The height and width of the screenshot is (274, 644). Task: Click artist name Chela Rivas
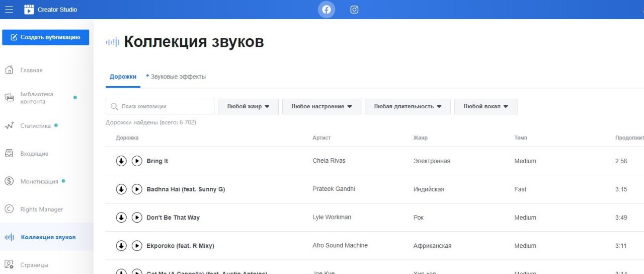click(329, 161)
